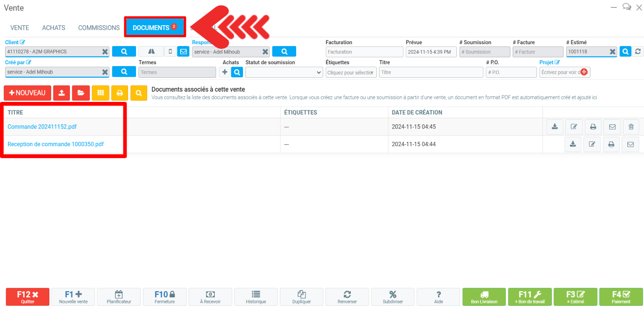Click the F4 Paiement button

pyautogui.click(x=621, y=297)
